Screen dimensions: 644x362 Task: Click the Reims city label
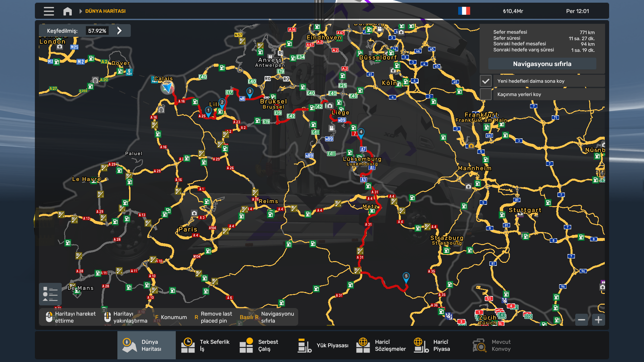[268, 201]
